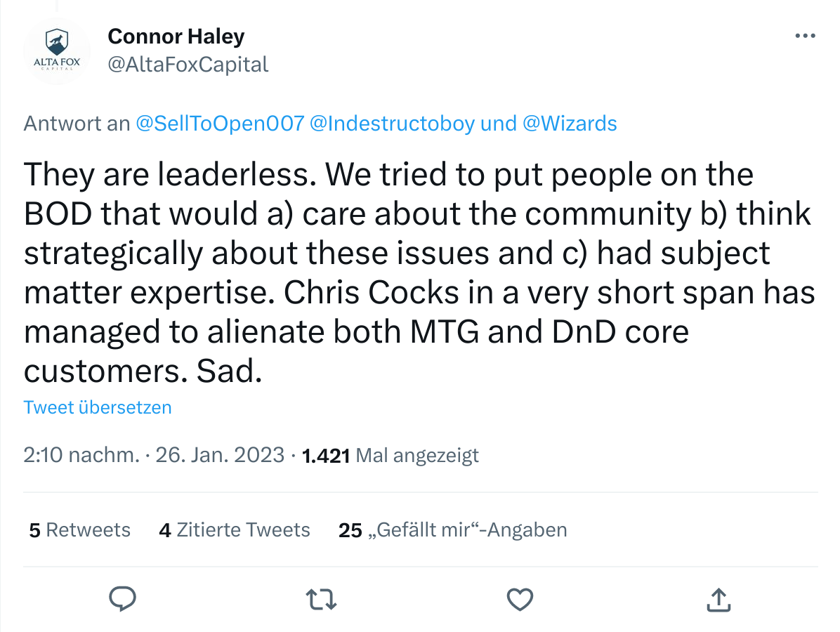
Task: Click the reply speech bubble icon
Action: pyautogui.click(x=124, y=599)
